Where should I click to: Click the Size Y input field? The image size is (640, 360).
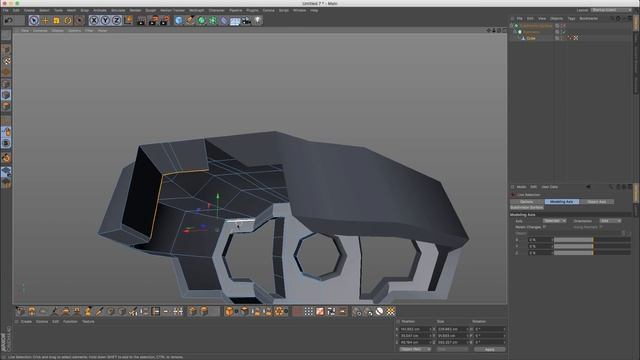452,336
